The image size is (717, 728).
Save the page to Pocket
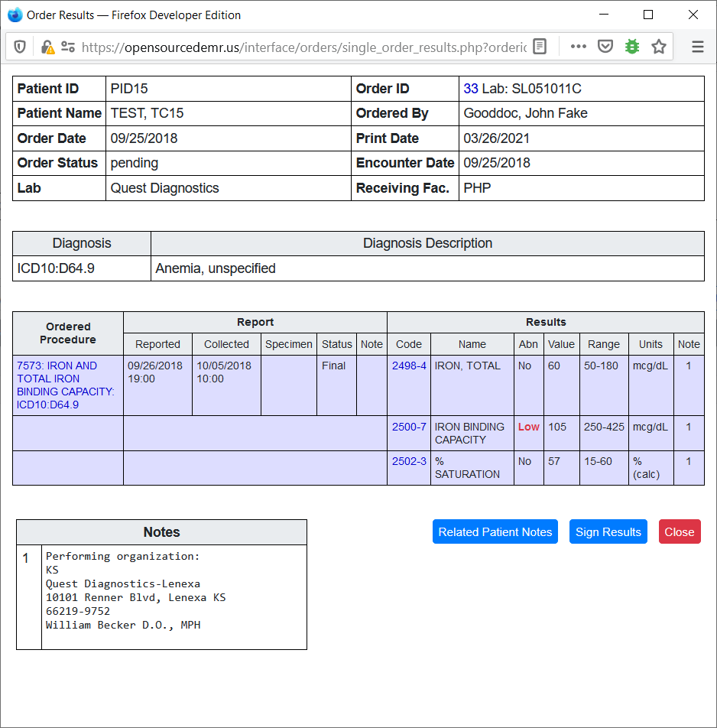(x=605, y=46)
